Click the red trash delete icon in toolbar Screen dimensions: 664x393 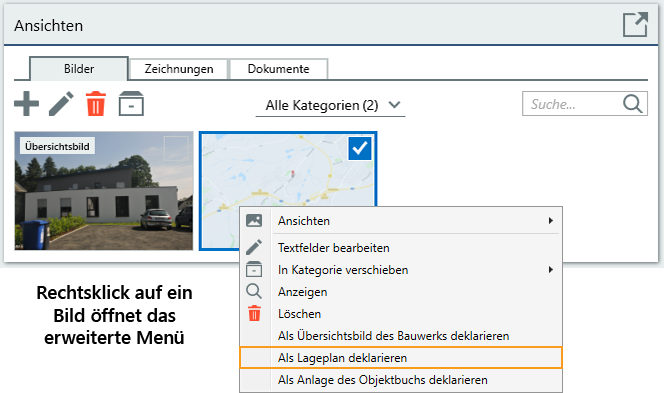[x=96, y=103]
